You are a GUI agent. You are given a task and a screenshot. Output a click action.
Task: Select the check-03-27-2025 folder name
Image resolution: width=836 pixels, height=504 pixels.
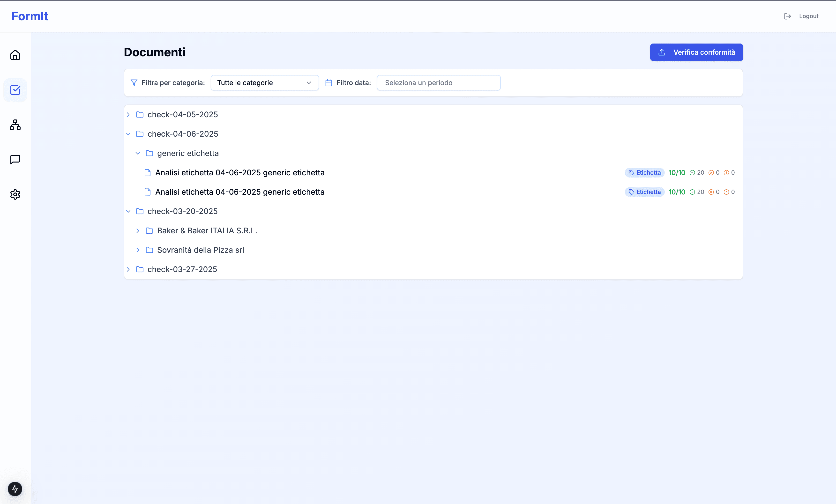[182, 269]
